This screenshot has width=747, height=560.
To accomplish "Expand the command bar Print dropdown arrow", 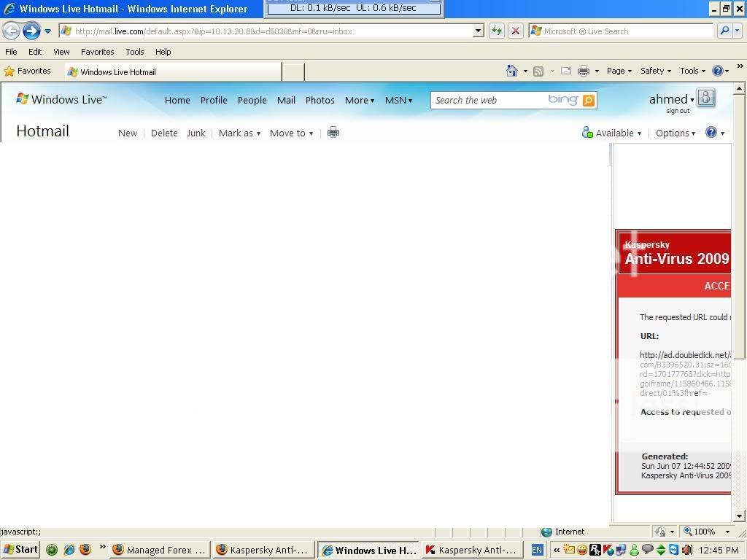I will (x=597, y=71).
